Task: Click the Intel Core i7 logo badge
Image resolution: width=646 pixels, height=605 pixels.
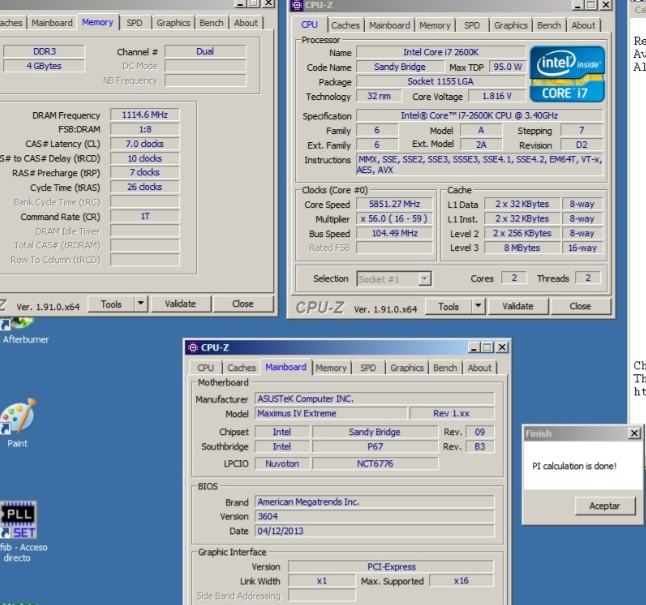Action: pos(567,74)
